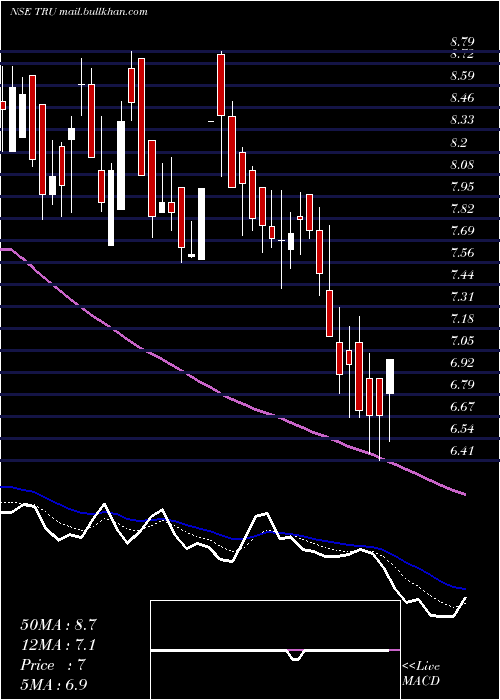Click the 5MA : 6.9 readout
Image resolution: width=500 pixels, height=700 pixels.
pyautogui.click(x=54, y=685)
